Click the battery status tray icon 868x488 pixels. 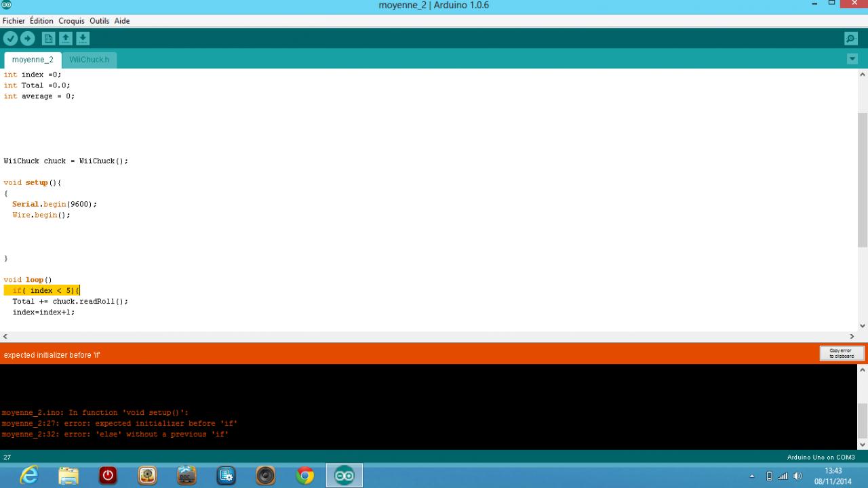click(769, 476)
